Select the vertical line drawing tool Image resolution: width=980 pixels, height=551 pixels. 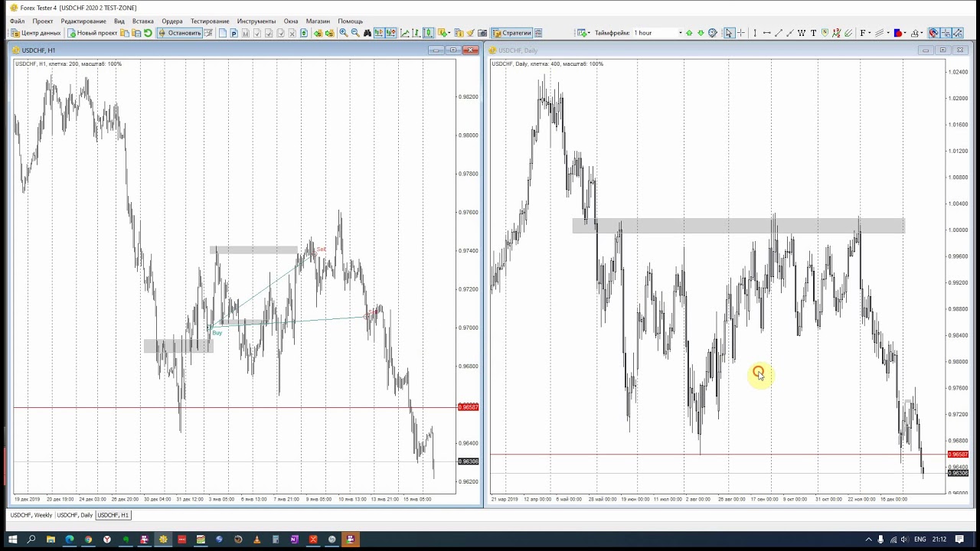(x=755, y=33)
